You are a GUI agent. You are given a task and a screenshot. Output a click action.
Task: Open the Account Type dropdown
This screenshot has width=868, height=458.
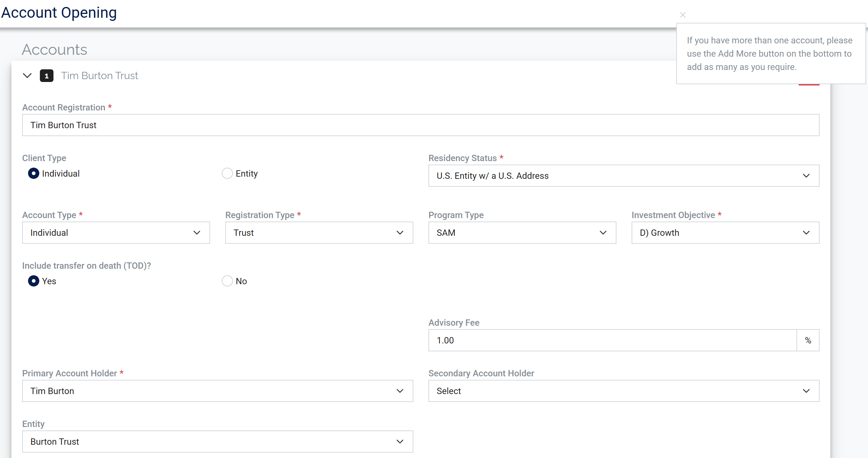point(116,233)
